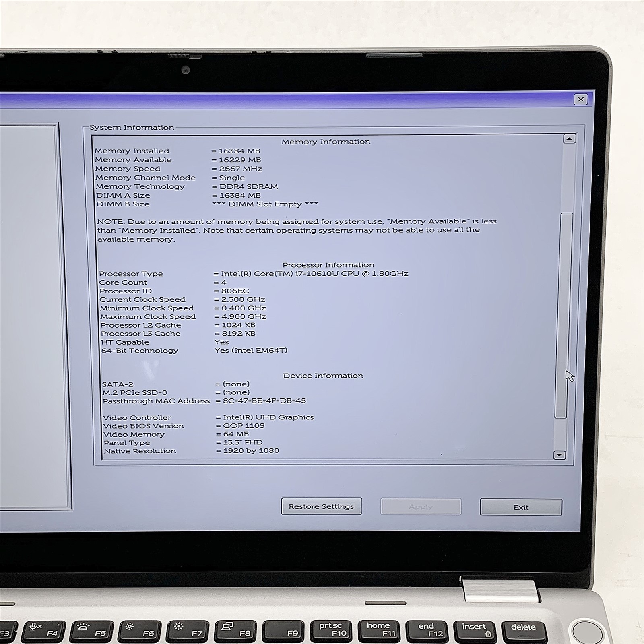Screen dimensions: 644x644
Task: Select the Memory Available 16229 MB value
Action: [x=240, y=160]
